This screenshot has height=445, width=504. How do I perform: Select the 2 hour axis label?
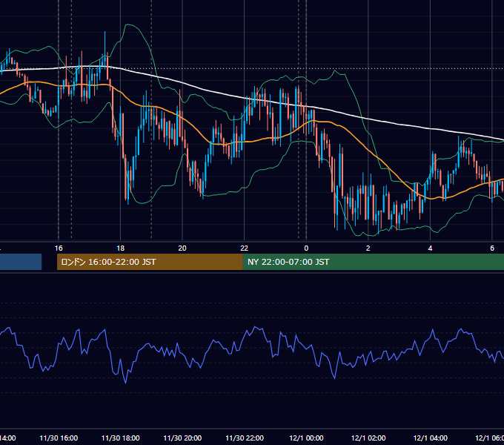368,248
